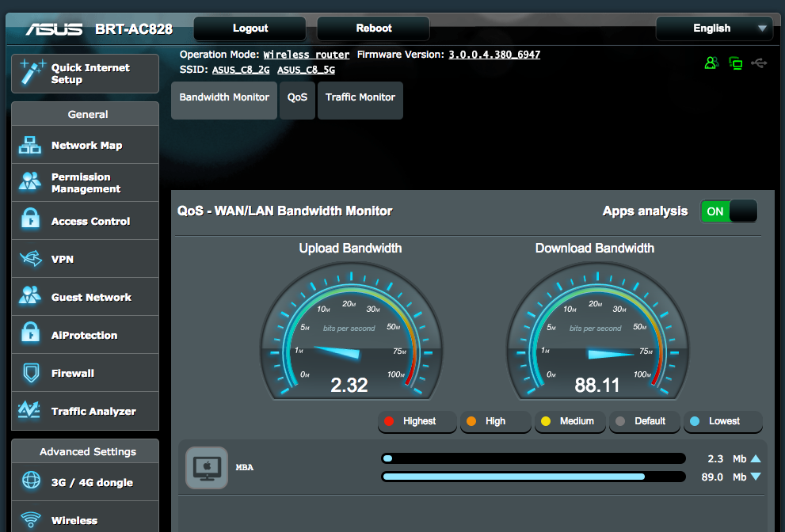
Task: Click the Firewall shield icon
Action: click(x=30, y=373)
